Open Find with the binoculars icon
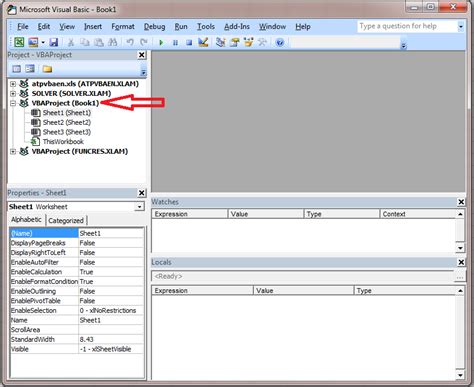This screenshot has height=387, width=474. tap(113, 42)
